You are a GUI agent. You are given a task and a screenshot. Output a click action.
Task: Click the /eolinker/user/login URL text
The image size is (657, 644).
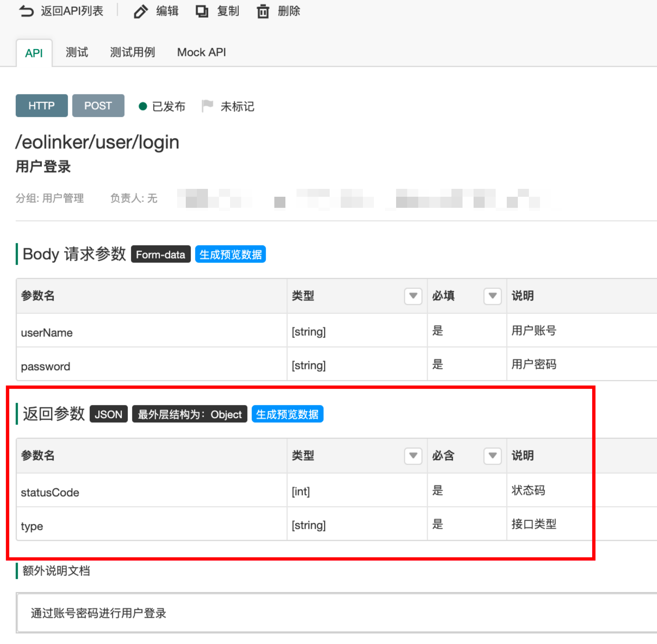tap(97, 142)
